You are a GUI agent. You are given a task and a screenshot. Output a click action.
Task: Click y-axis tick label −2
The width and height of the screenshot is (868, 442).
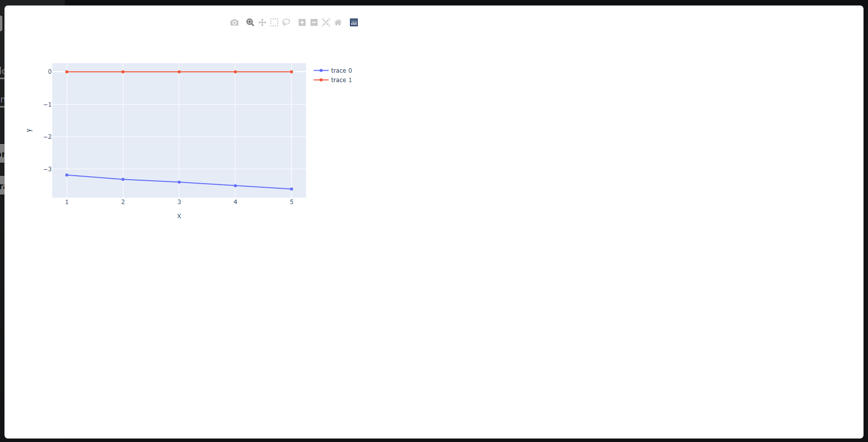[x=47, y=137]
